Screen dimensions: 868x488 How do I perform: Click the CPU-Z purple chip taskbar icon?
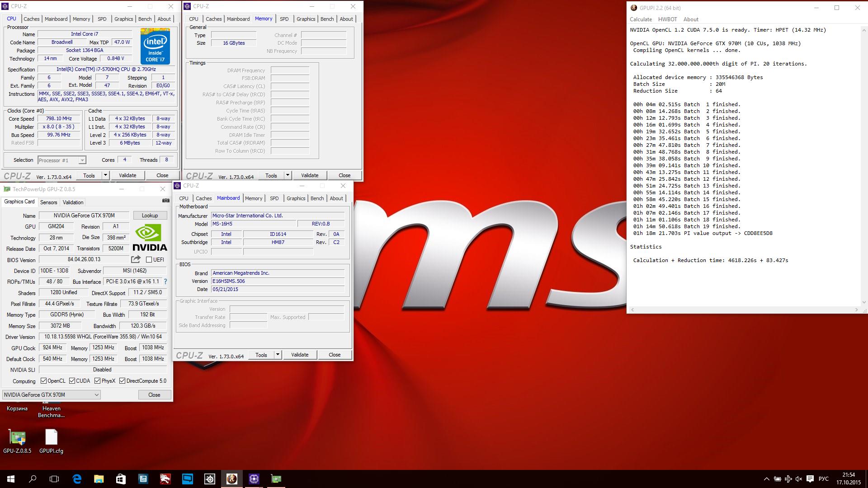(x=254, y=479)
